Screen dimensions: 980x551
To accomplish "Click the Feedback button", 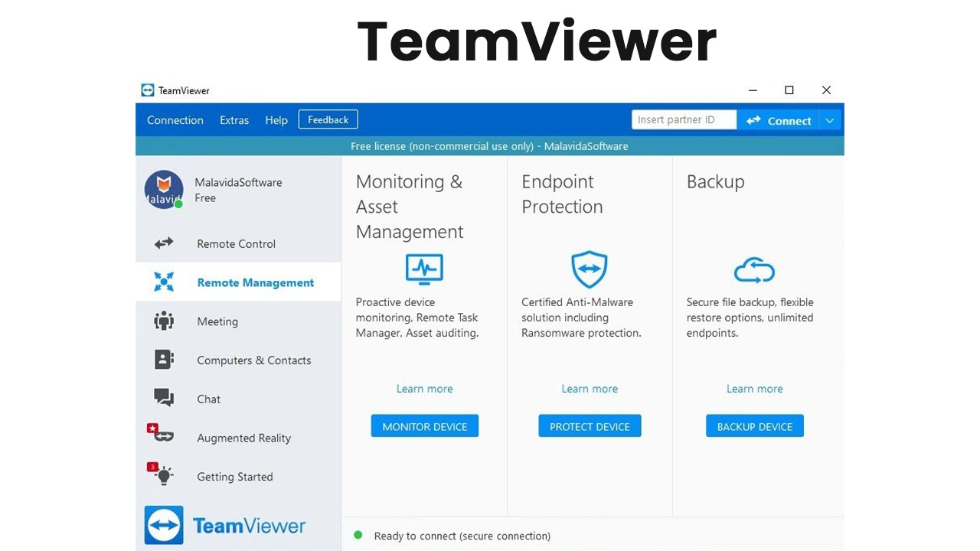I will 328,119.
